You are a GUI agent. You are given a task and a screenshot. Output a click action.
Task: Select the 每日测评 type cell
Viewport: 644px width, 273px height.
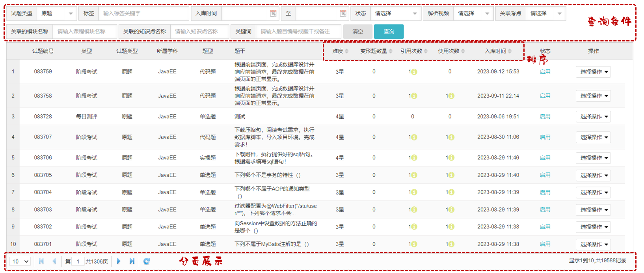(x=87, y=117)
